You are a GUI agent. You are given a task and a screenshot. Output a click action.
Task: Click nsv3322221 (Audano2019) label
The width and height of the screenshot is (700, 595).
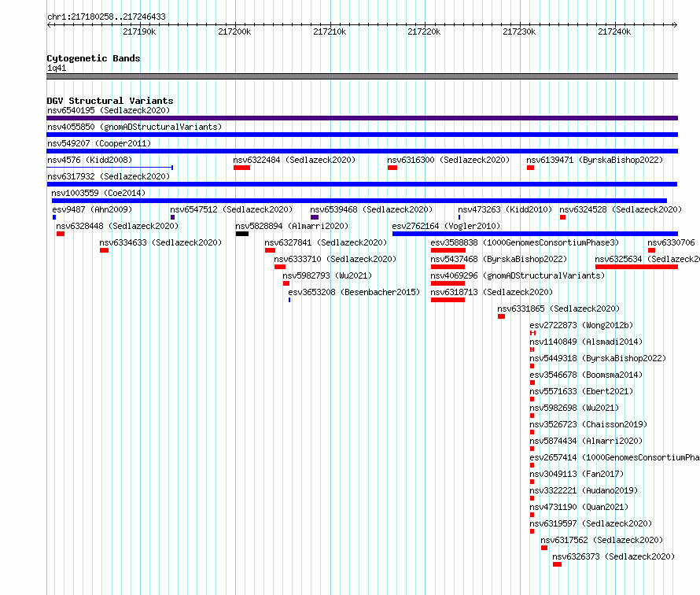tap(584, 490)
